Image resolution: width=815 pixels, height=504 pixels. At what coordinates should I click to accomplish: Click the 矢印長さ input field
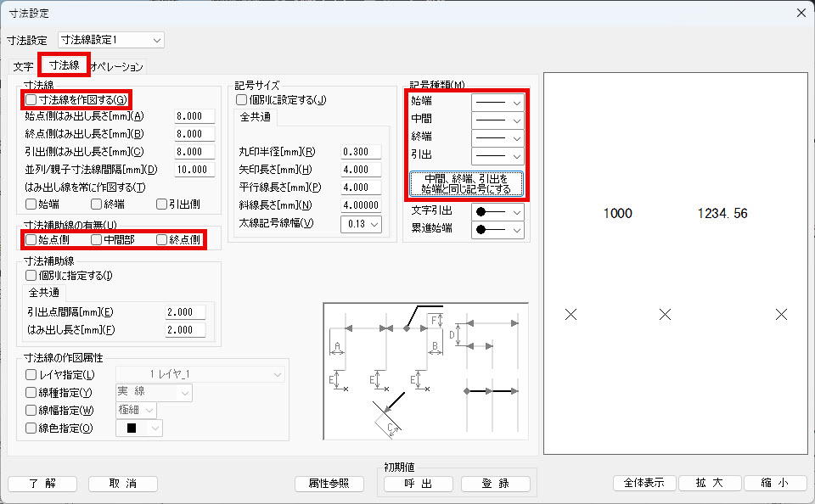361,170
